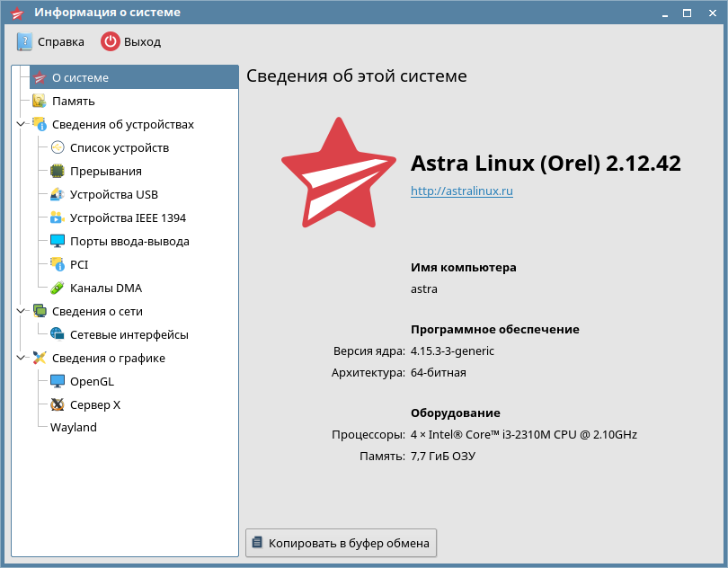Open Справка from the toolbar
The width and height of the screenshot is (728, 568).
point(50,42)
